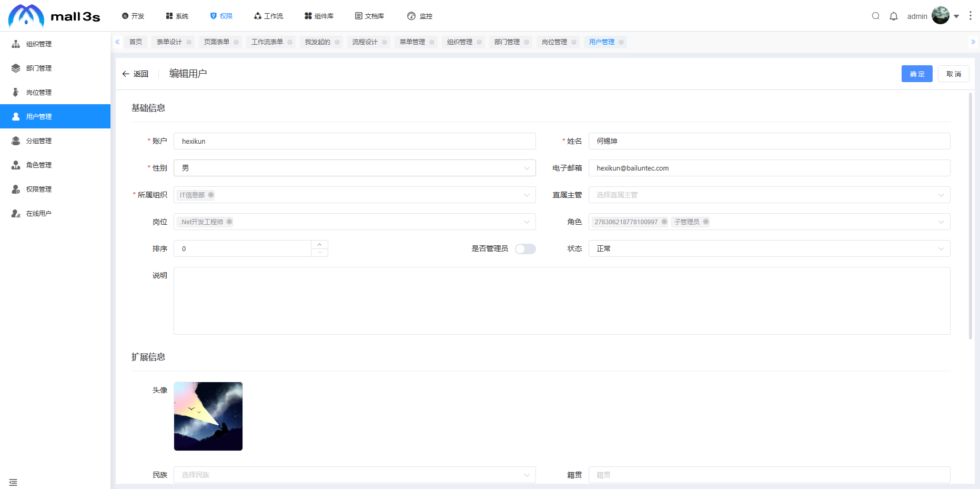Image resolution: width=980 pixels, height=489 pixels.
Task: Click the form vertical scrollbar
Action: coord(971,216)
